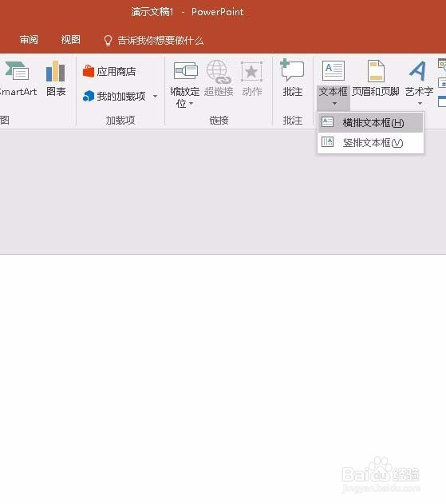Open 我的加载项 add-ins
The width and height of the screenshot is (446, 504).
[x=114, y=96]
